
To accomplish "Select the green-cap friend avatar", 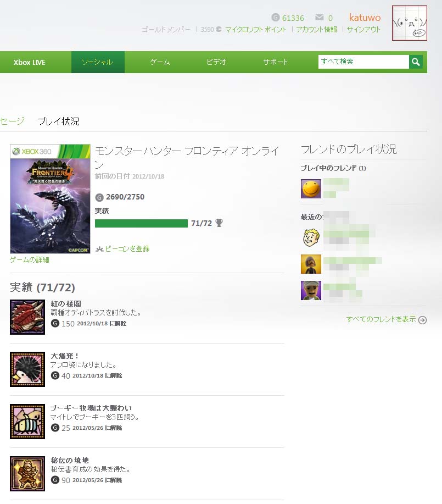I will pos(311,290).
